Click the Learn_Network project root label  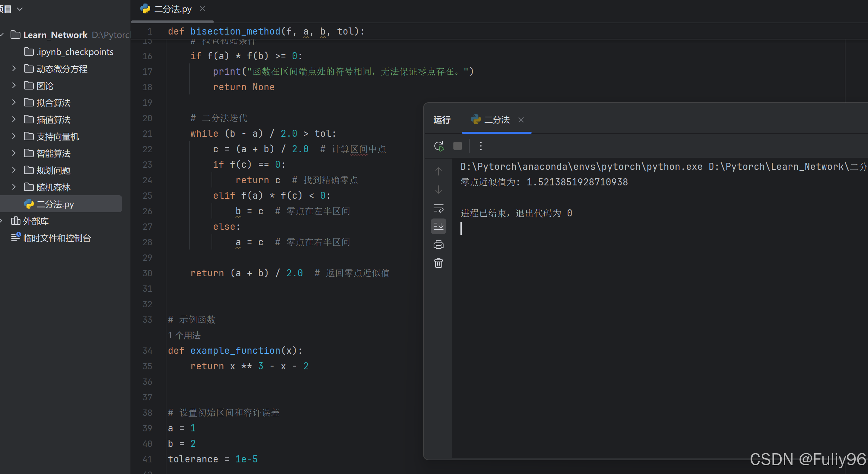click(55, 35)
